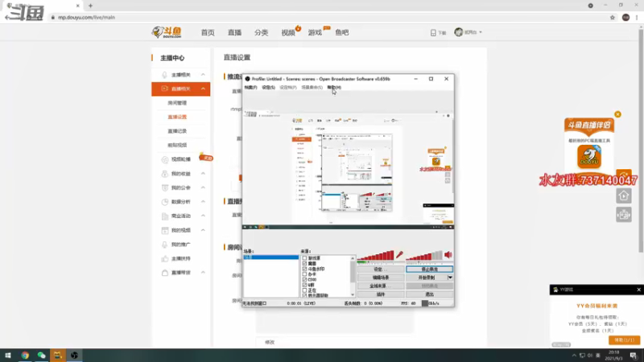Click the 主播扶持 thumbs-up icon
Image resolution: width=644 pixels, height=362 pixels.
tap(165, 258)
